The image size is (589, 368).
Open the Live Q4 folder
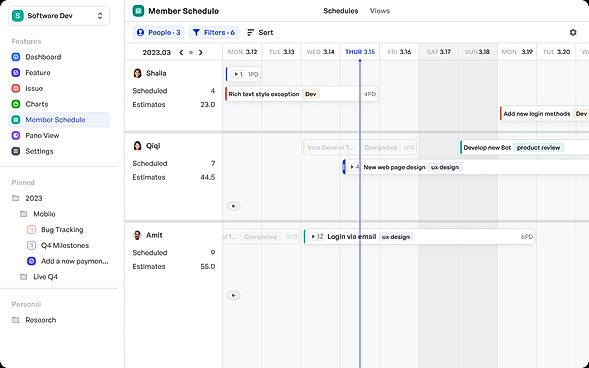point(45,277)
